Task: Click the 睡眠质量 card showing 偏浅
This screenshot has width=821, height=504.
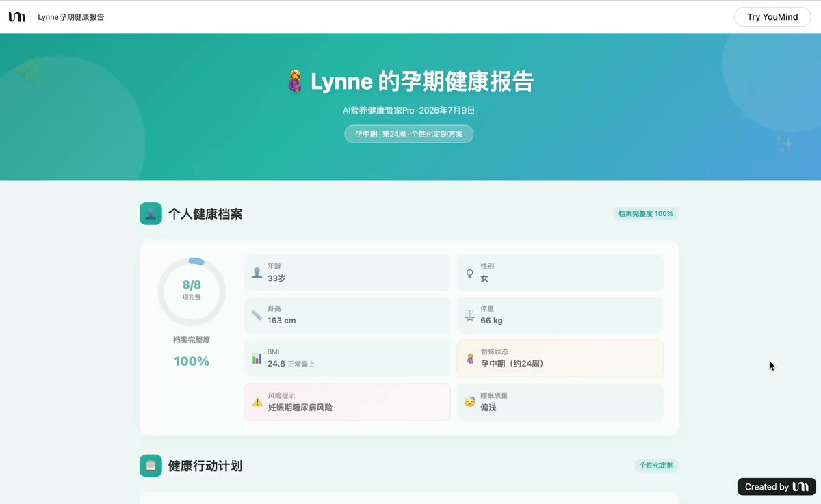Action: 560,402
